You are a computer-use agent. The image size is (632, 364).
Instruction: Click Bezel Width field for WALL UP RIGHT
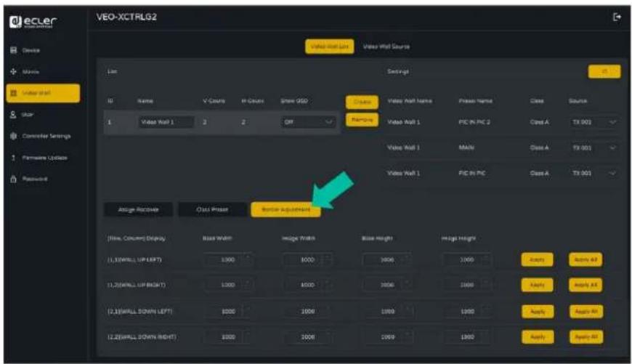pos(228,285)
